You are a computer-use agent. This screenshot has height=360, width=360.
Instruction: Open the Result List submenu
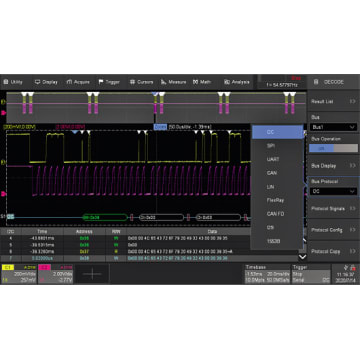(333, 101)
